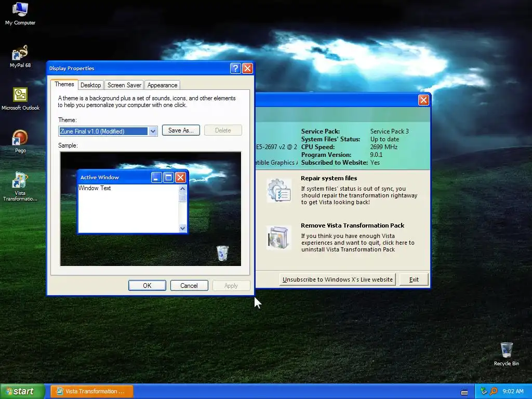532x399 pixels.
Task: Click the Repair system files gear icon
Action: click(x=279, y=190)
